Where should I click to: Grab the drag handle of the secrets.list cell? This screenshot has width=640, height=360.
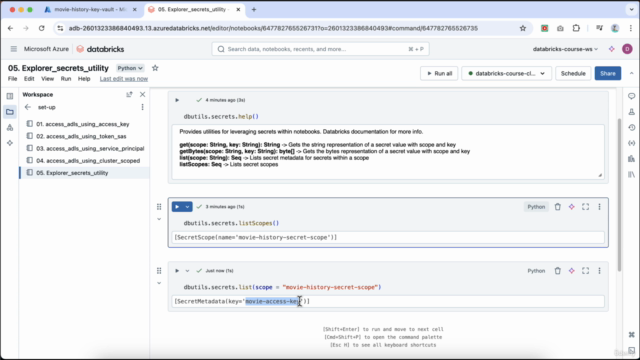[159, 271]
